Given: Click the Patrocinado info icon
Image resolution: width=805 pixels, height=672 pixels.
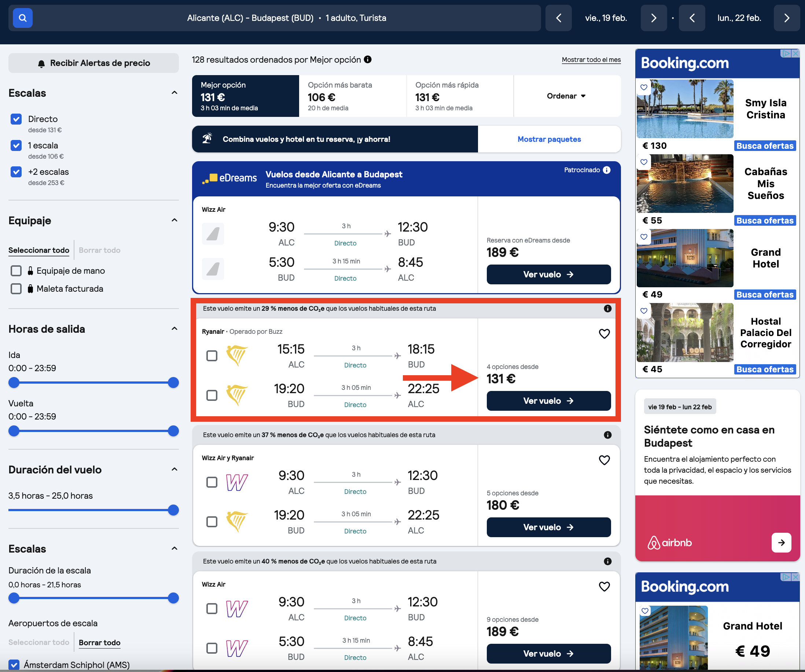Looking at the screenshot, I should (x=606, y=170).
